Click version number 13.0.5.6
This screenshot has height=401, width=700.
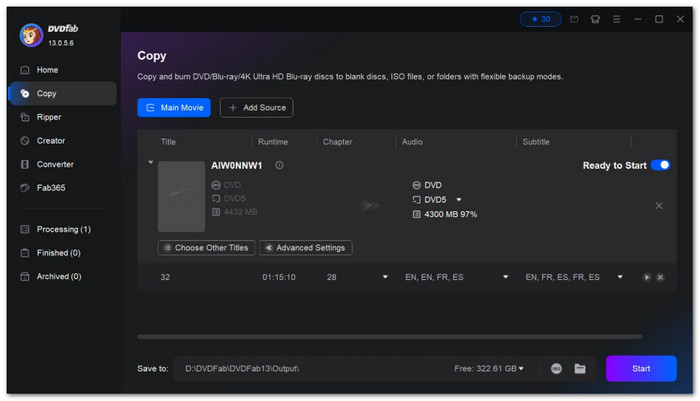point(61,43)
